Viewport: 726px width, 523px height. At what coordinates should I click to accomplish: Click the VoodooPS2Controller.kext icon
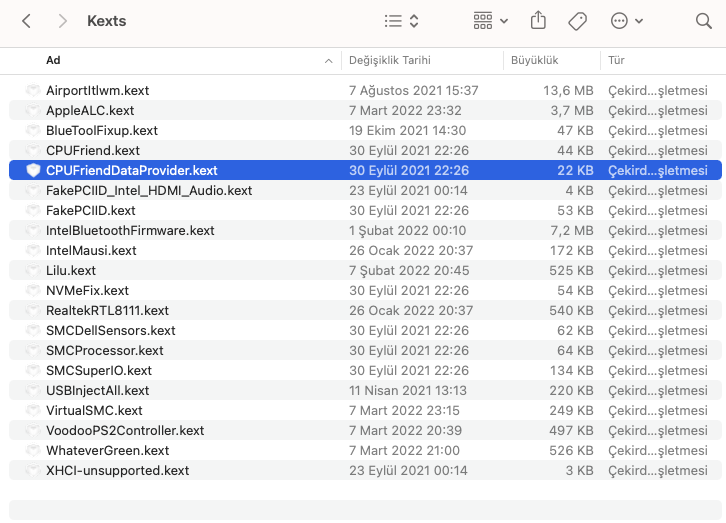point(32,431)
